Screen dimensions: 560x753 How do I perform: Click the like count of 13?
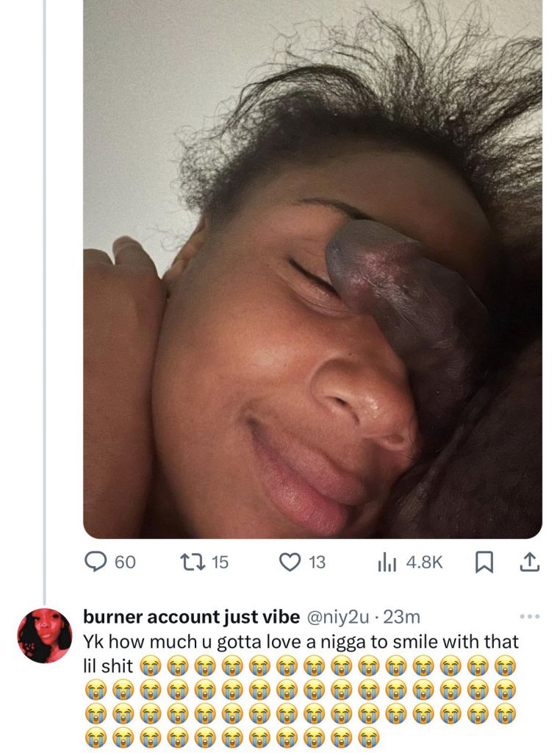[317, 563]
